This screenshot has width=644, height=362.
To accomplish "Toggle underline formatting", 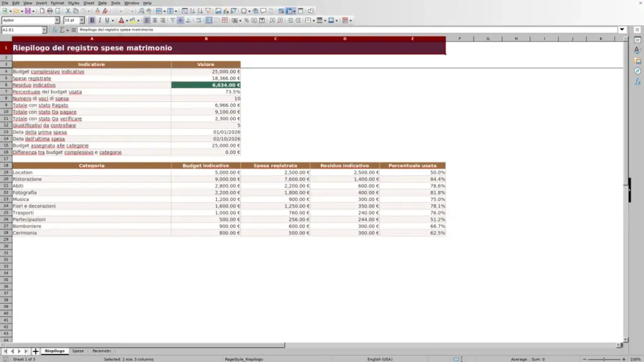I will (107, 20).
